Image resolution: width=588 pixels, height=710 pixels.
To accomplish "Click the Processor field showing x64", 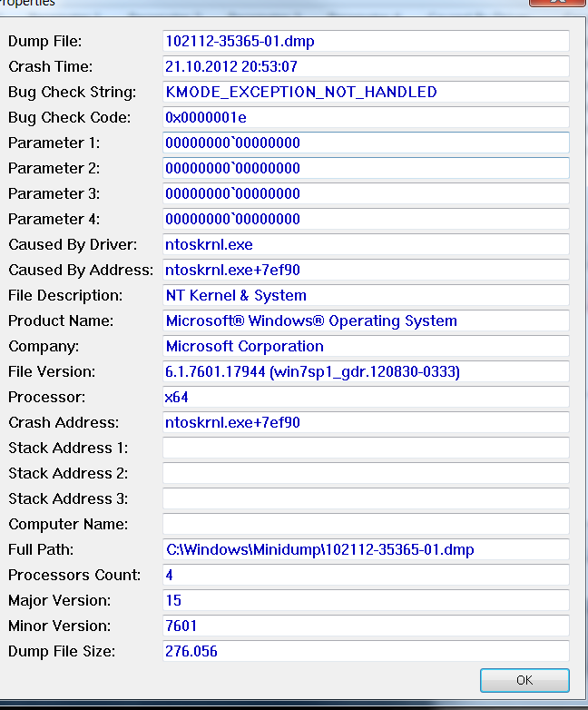I will [366, 397].
